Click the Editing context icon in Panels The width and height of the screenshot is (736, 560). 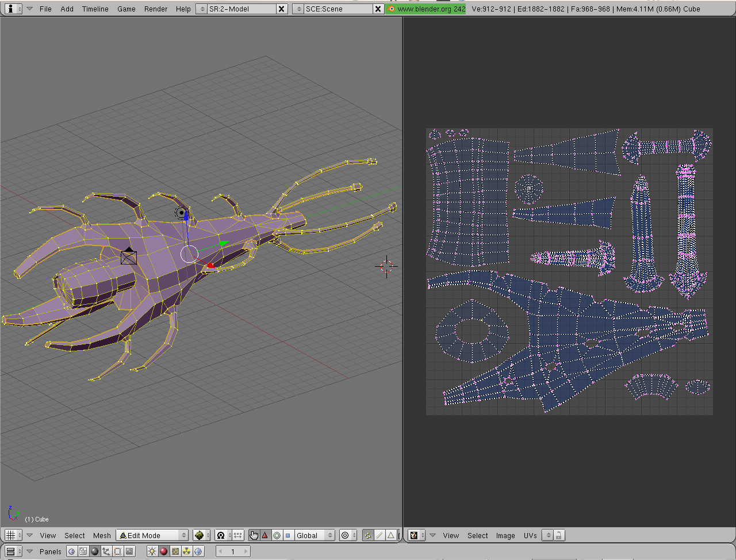[118, 551]
